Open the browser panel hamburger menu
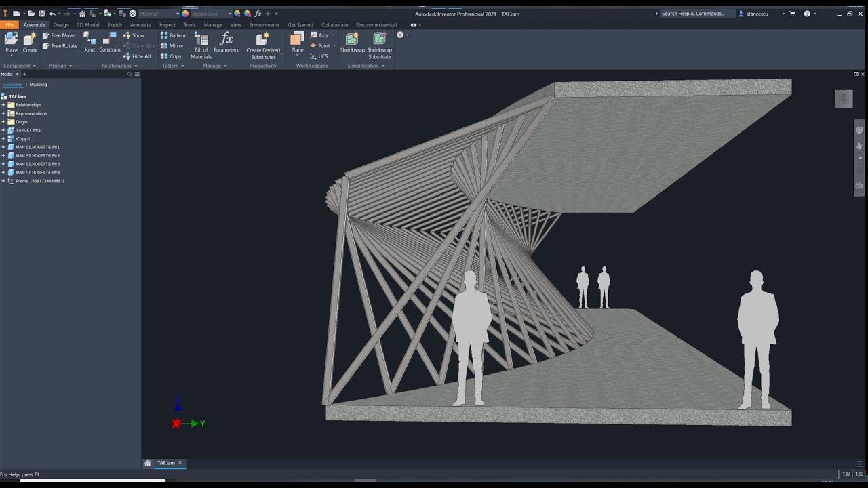The height and width of the screenshot is (488, 868). [137, 74]
